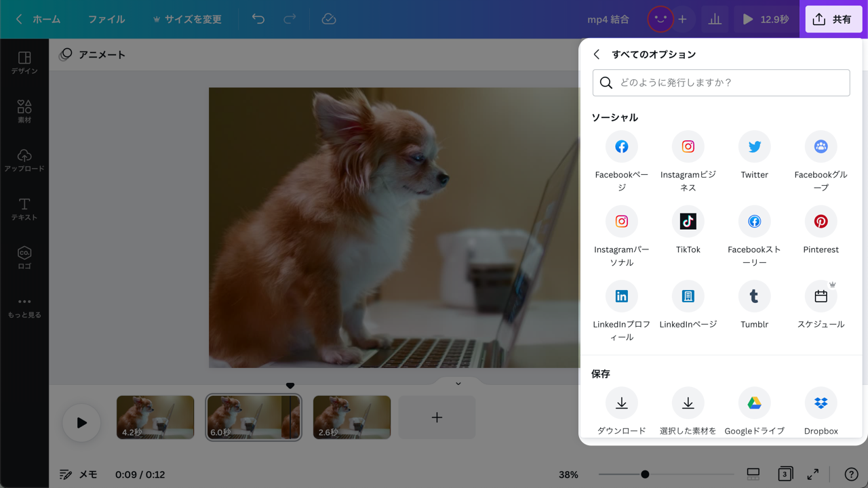
Task: Open the ロゴ sidebar panel
Action: click(x=24, y=258)
